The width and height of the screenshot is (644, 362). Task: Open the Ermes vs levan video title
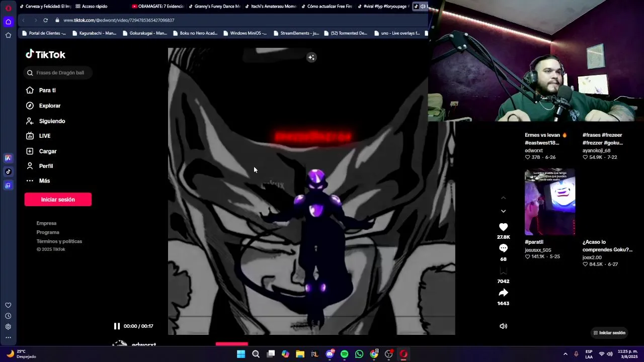click(546, 139)
